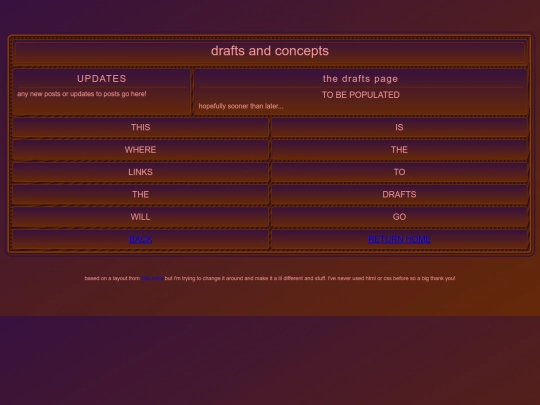Select the GO cell
The width and height of the screenshot is (540, 405).
click(x=399, y=217)
